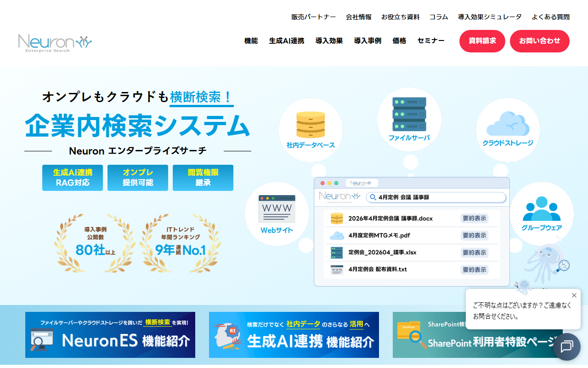The width and height of the screenshot is (588, 368).
Task: Click the グループウェア people icon
Action: click(x=541, y=209)
